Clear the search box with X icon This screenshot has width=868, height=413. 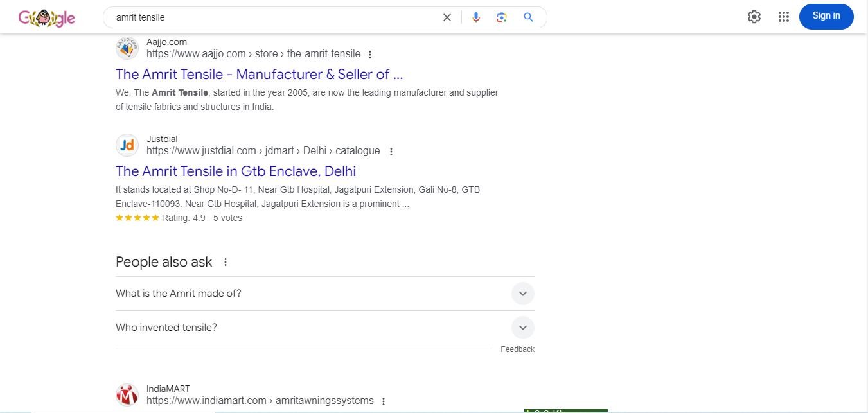[x=447, y=17]
